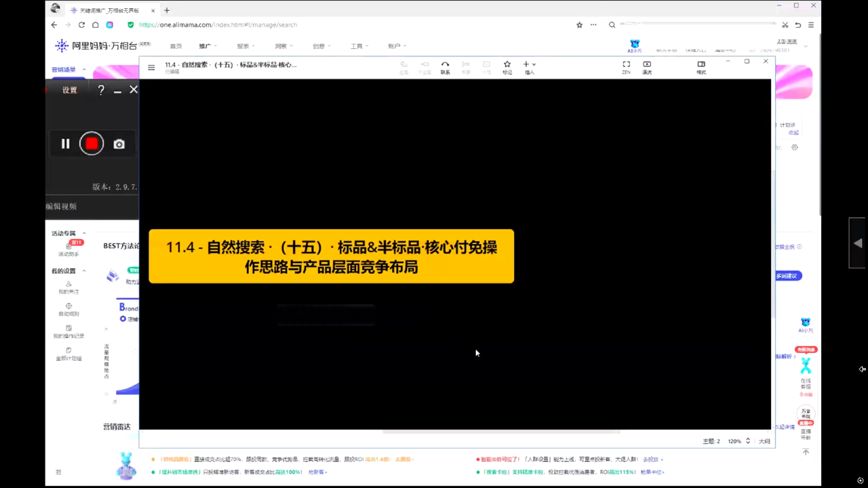The image size is (868, 488).
Task: Start 演示 presentation mode
Action: (647, 67)
